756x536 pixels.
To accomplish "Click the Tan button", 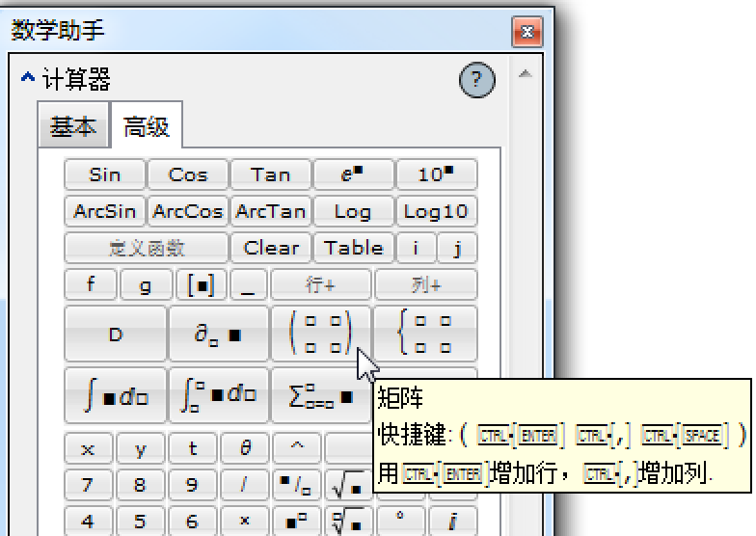I will pos(270,174).
